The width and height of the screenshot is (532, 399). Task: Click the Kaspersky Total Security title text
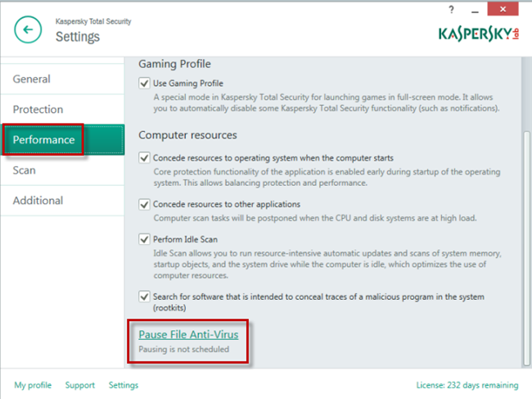(93, 21)
